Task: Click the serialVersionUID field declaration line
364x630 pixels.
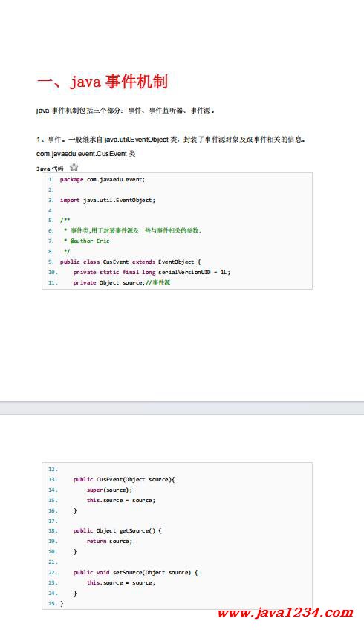Action: click(x=152, y=273)
